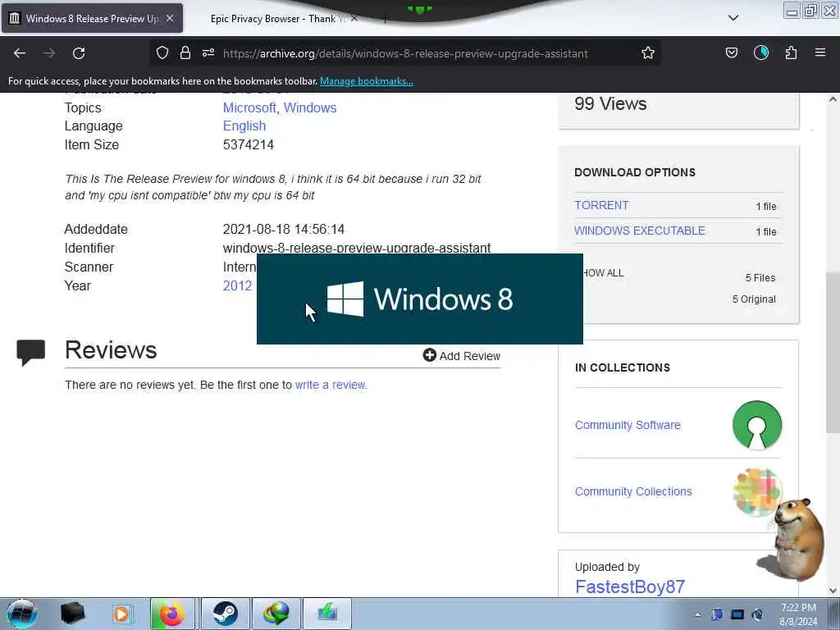Click the blue shield tray icon
Viewport: 840px width, 630px height.
(717, 614)
